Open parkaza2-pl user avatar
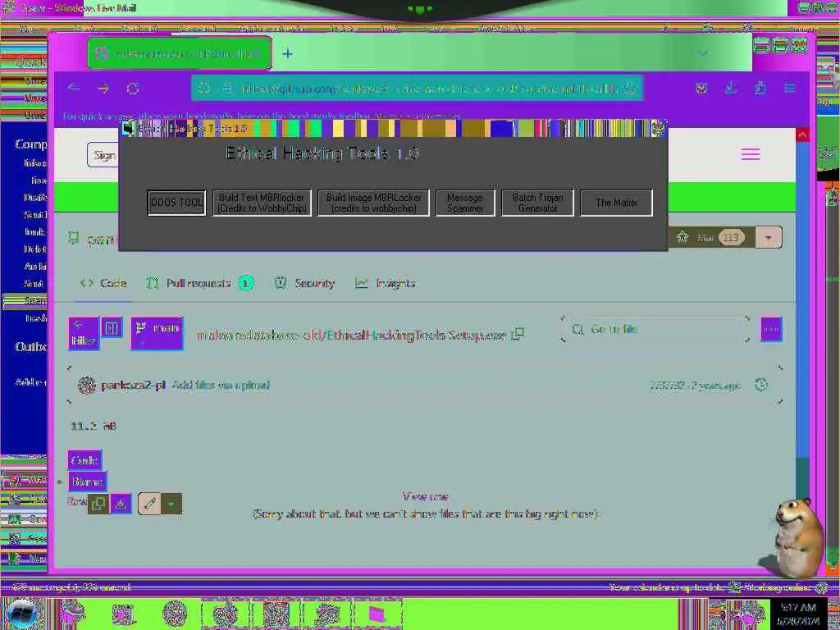840x630 pixels. [x=87, y=386]
